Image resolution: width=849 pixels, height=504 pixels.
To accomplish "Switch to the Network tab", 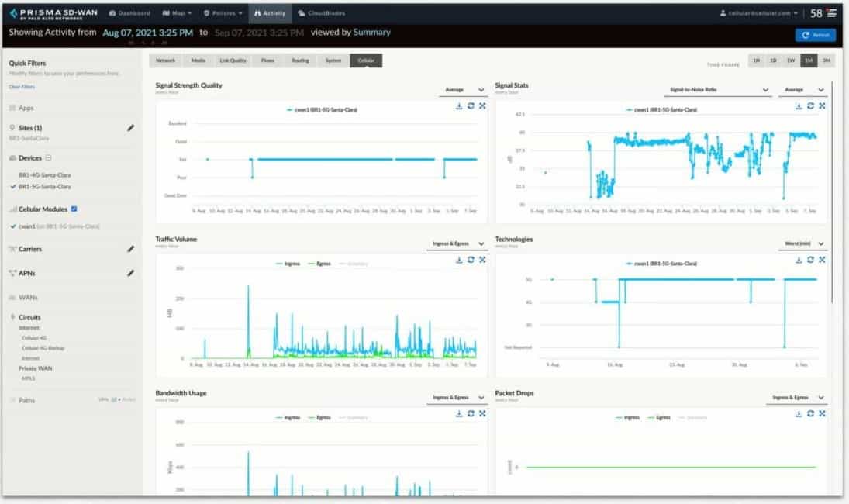I will (x=166, y=60).
